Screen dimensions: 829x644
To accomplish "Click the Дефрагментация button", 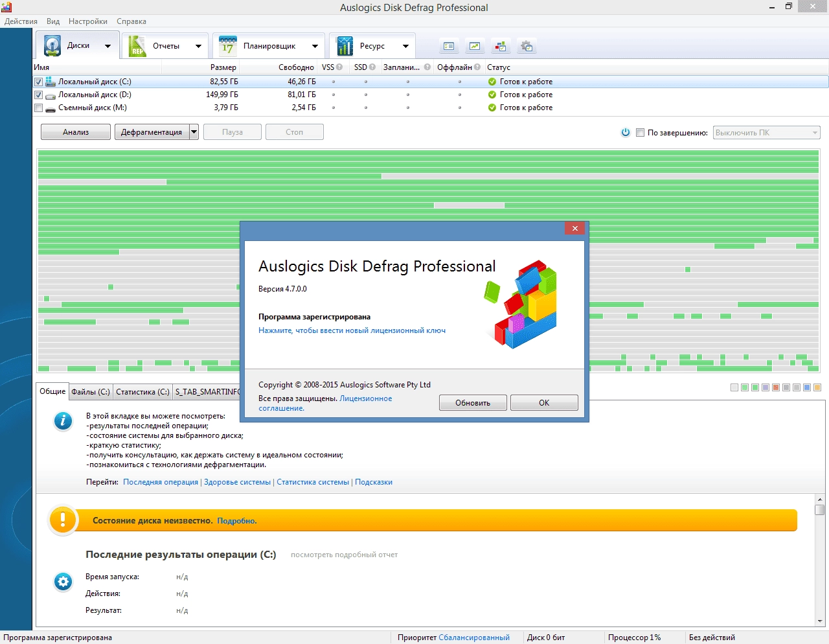I will pyautogui.click(x=152, y=132).
